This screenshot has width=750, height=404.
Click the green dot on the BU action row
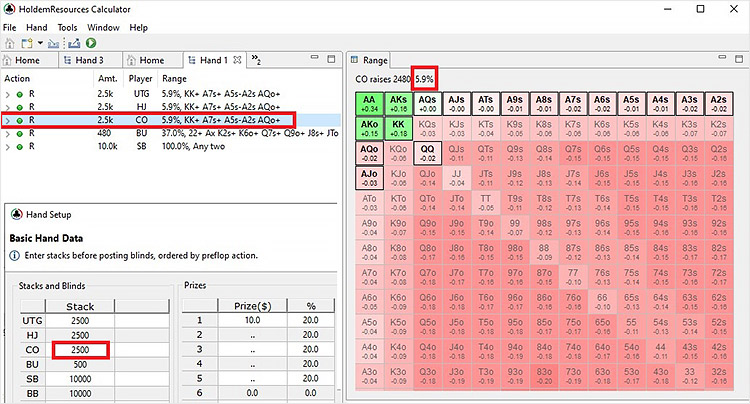pos(19,132)
